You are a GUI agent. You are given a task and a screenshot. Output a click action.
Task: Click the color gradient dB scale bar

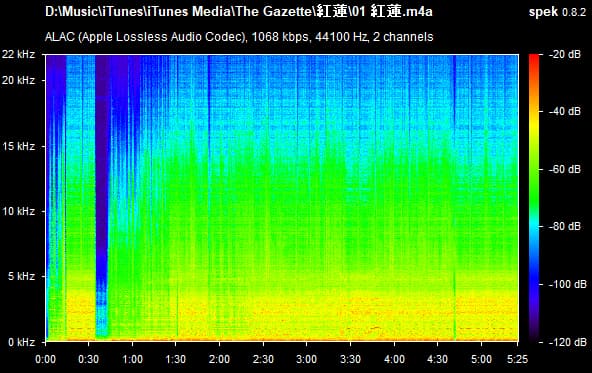(x=534, y=198)
